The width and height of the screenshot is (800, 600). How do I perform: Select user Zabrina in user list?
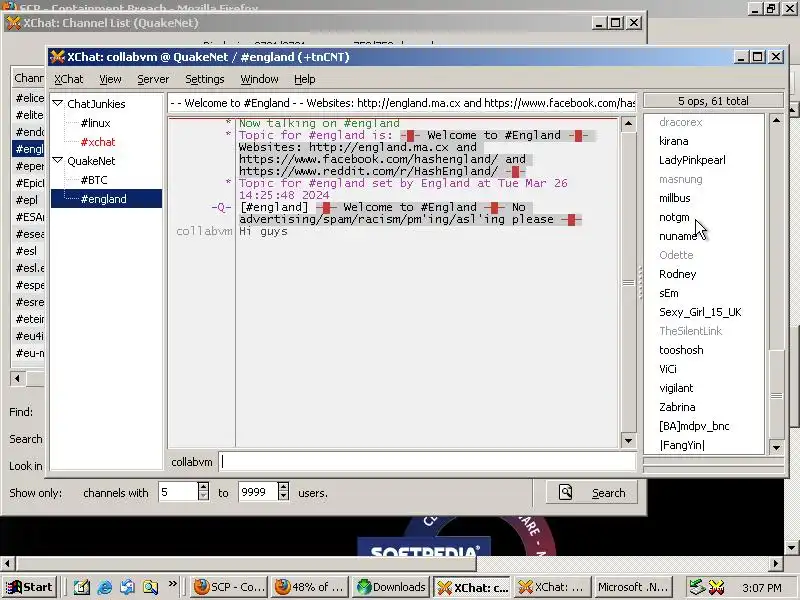point(677,407)
